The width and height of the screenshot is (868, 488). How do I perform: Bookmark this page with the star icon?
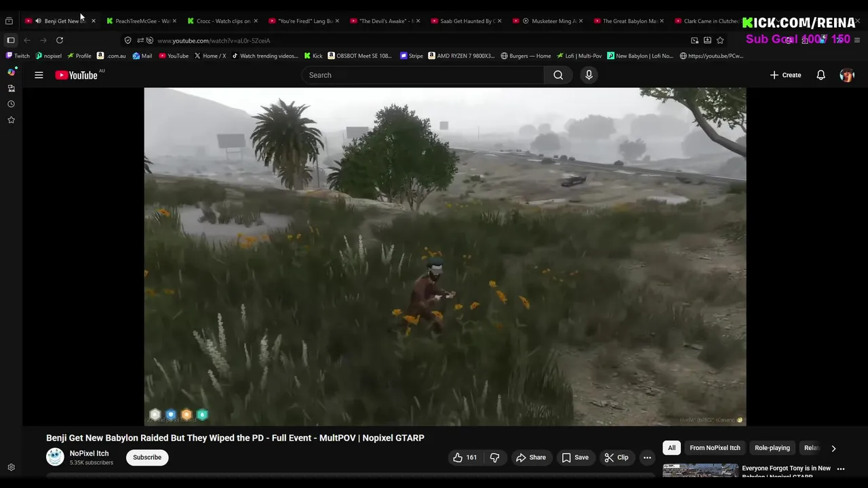(720, 41)
